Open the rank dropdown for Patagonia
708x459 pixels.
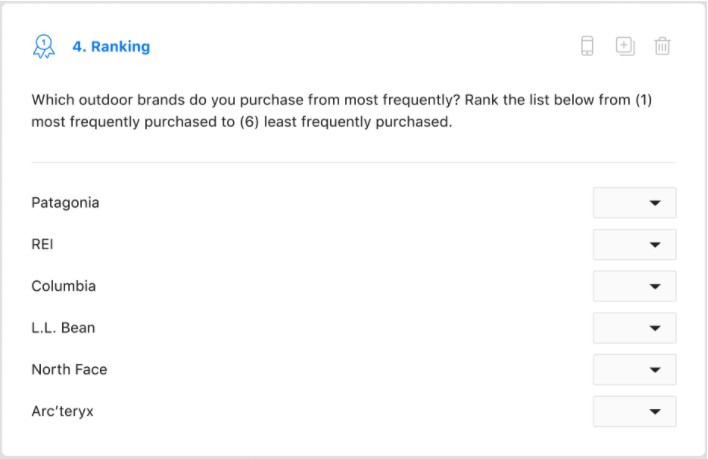click(634, 203)
